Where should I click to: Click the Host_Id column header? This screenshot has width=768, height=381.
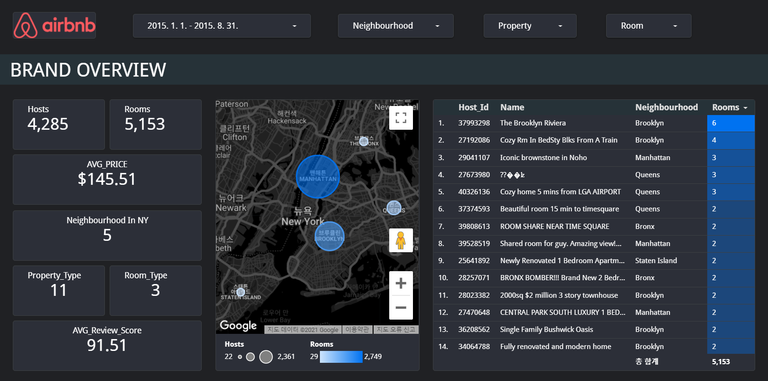pos(473,107)
